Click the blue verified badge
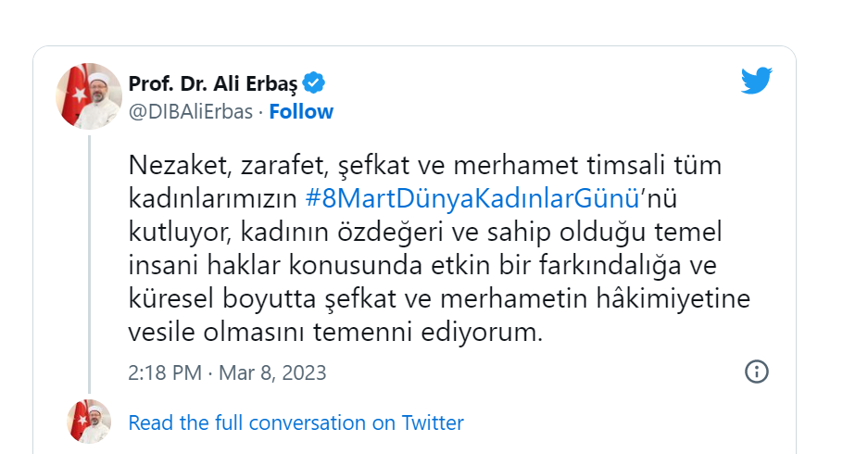The height and width of the screenshot is (454, 868). [x=315, y=83]
